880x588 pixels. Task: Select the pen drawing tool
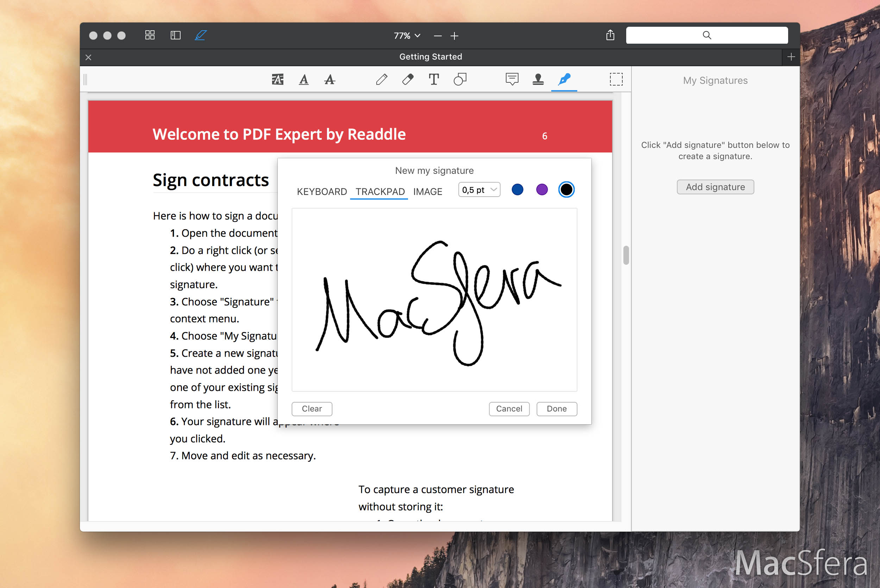(x=382, y=80)
